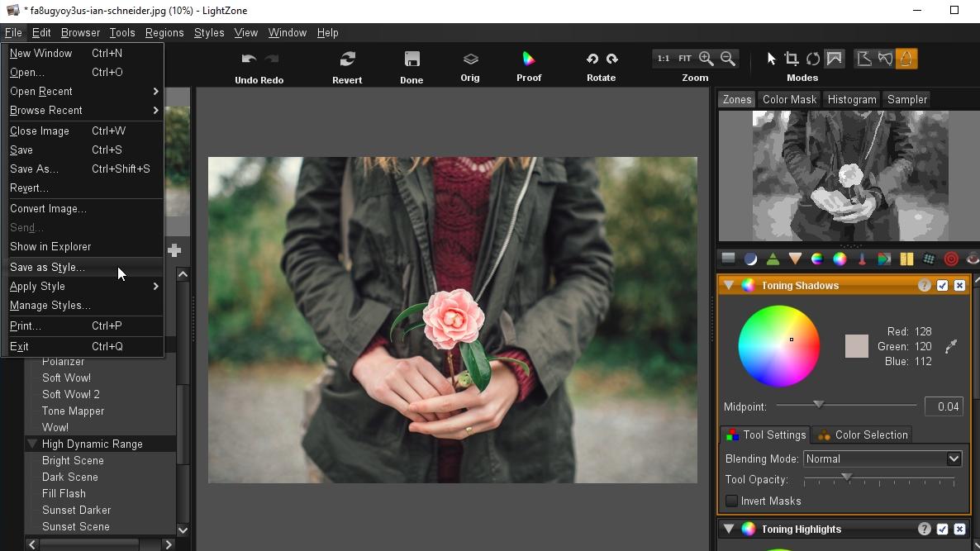The image size is (980, 551).
Task: Click the Done disk icon
Action: click(x=412, y=59)
